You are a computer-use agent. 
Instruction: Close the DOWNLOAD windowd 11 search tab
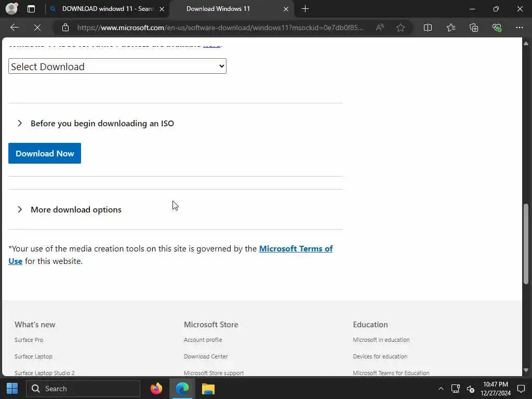click(x=162, y=9)
